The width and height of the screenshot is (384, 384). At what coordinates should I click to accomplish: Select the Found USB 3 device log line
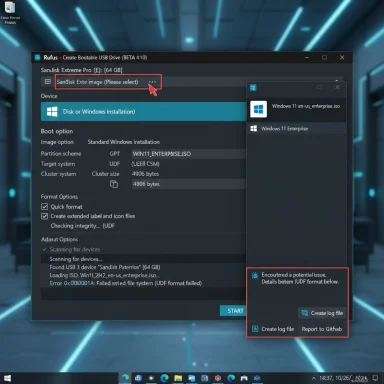tap(105, 267)
